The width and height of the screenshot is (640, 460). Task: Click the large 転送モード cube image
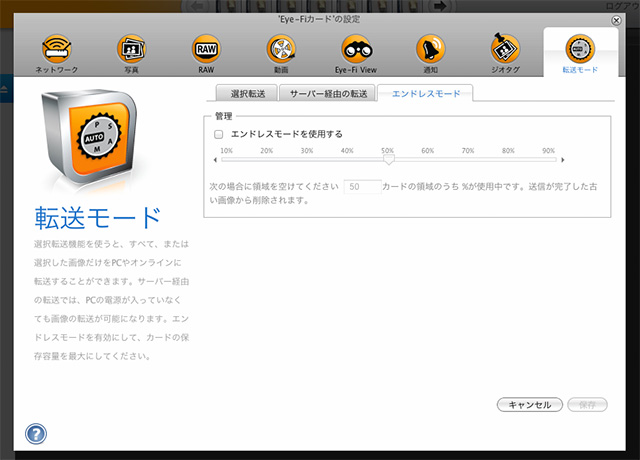point(90,138)
